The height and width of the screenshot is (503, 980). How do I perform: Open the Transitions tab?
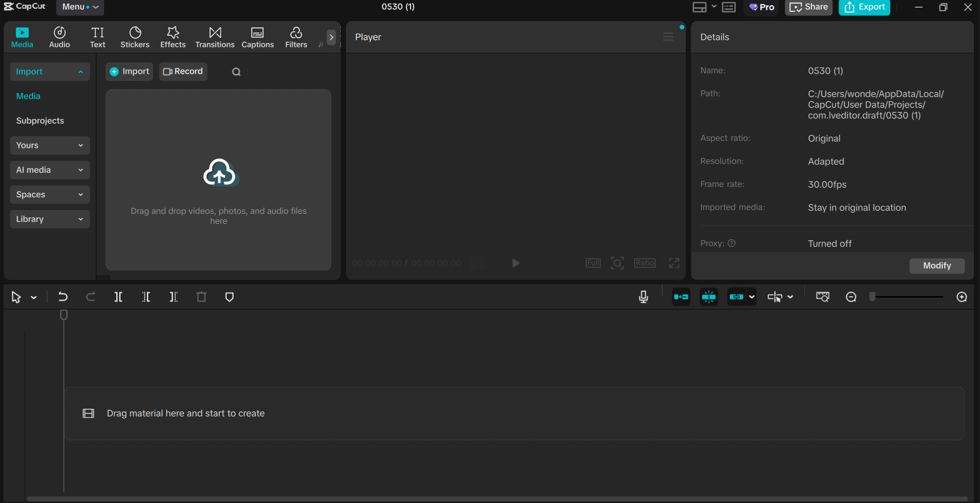tap(215, 37)
